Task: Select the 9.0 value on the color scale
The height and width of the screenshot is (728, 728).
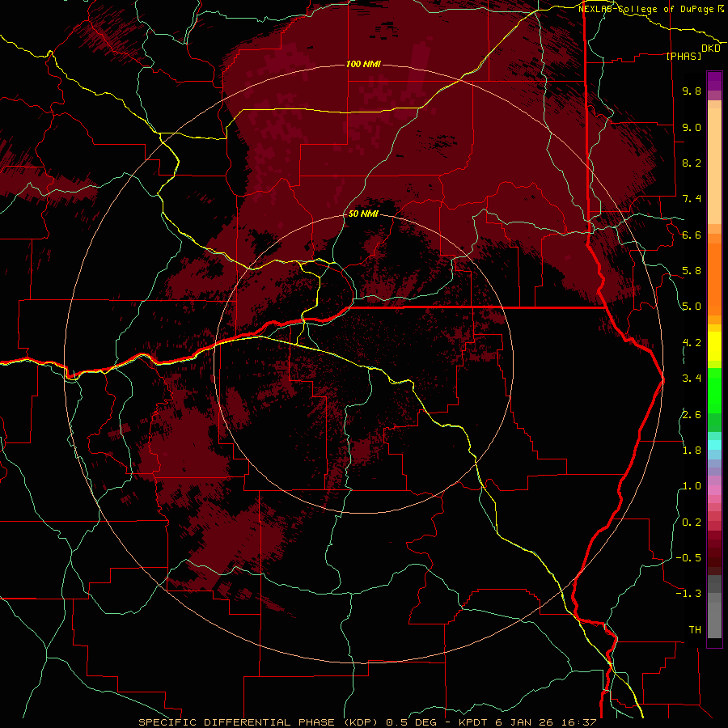Action: point(692,127)
